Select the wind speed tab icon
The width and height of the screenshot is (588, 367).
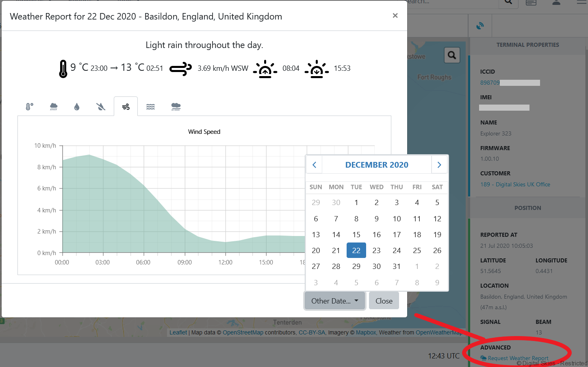tap(126, 107)
